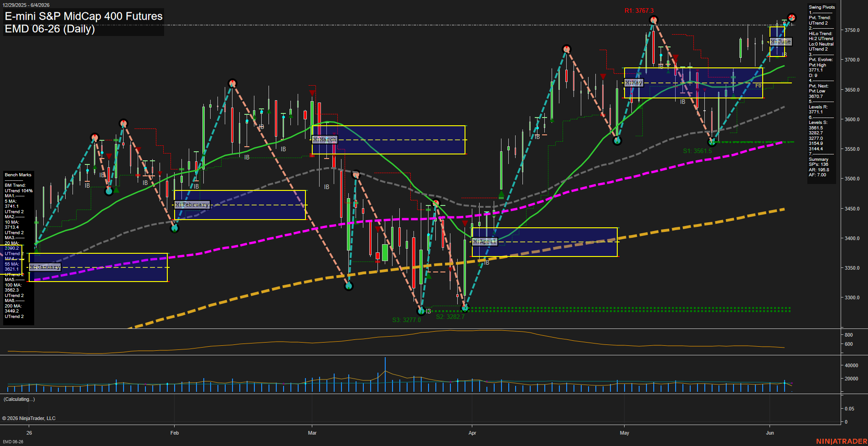Click the S1: 3561.5 support label

(x=697, y=151)
